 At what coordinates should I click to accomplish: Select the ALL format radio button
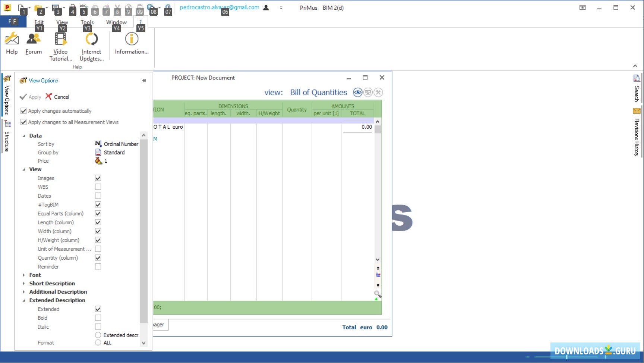point(98,342)
